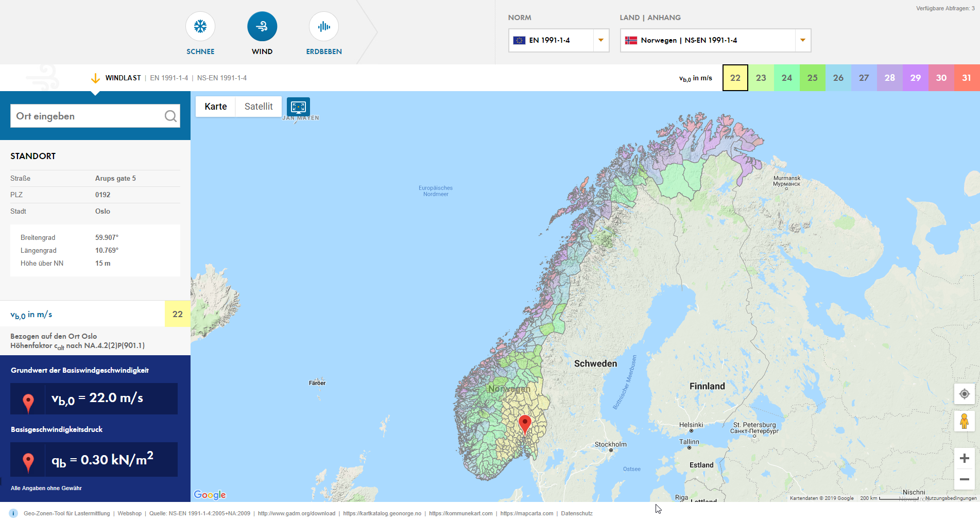980x521 pixels.
Task: Switch to Karte map view
Action: [x=216, y=107]
